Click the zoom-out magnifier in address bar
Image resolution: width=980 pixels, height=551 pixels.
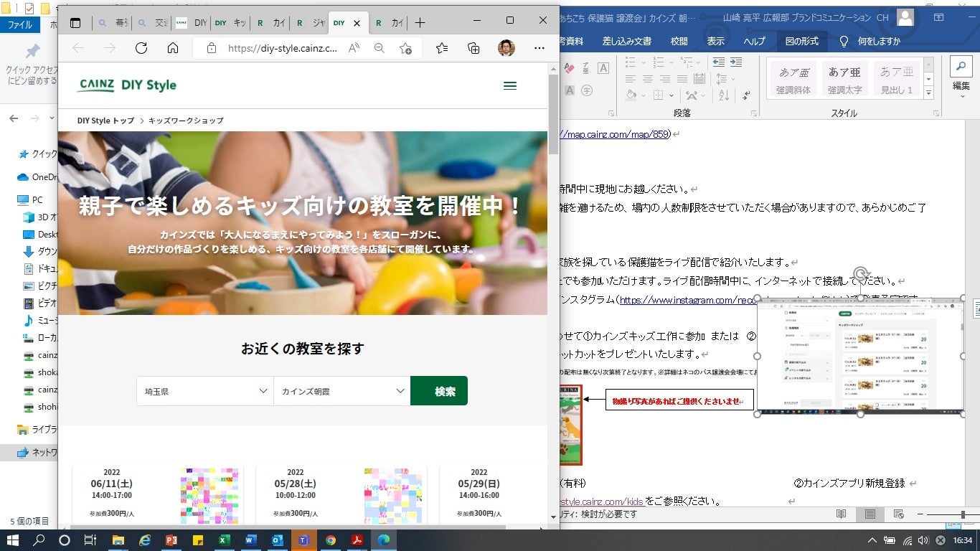380,48
